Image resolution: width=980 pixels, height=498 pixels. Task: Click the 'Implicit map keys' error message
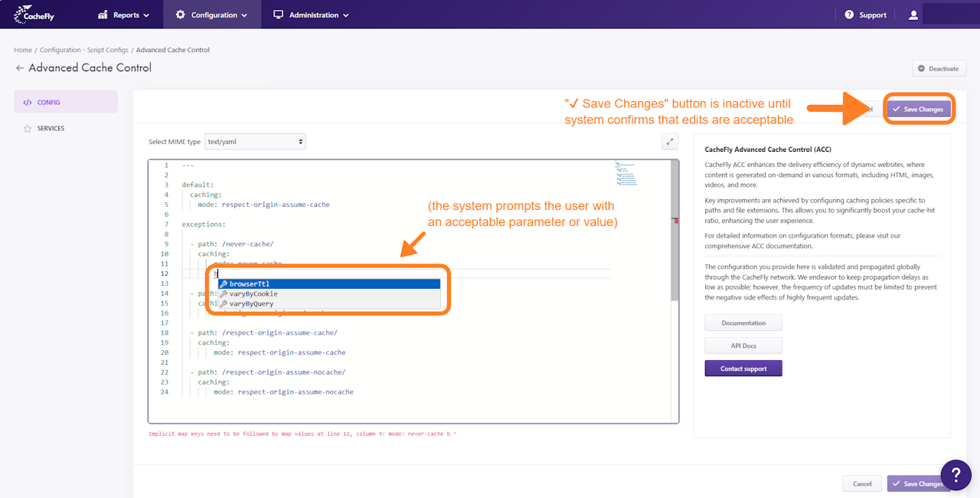(302, 434)
